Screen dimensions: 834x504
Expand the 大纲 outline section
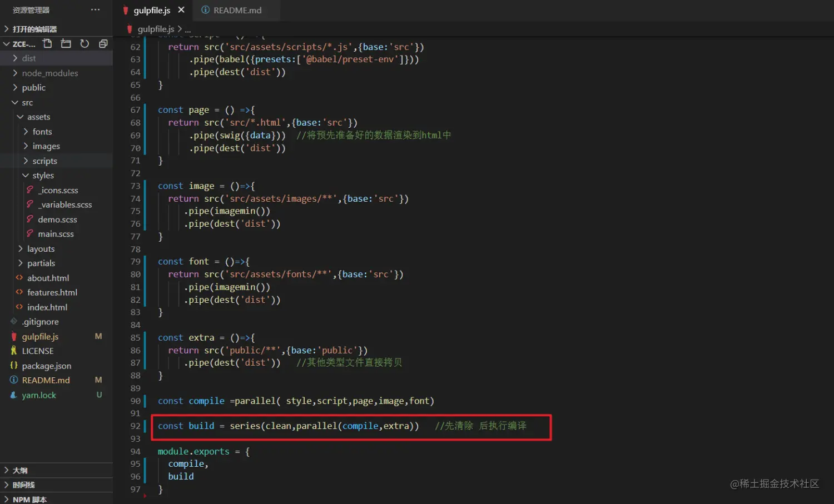[56, 470]
